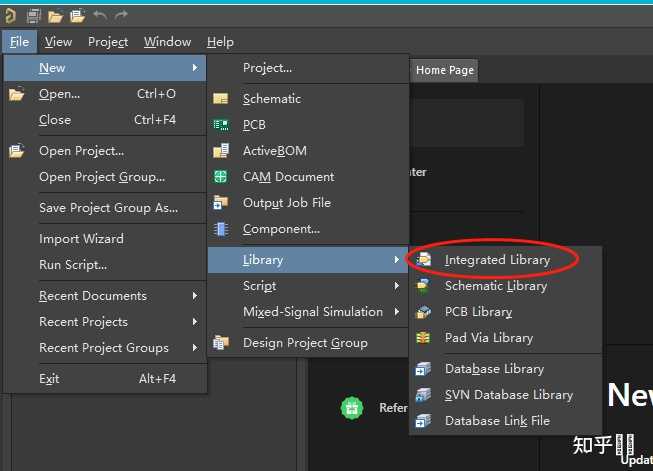Click the ActiveBOM icon
Screen dimensions: 653x471
click(221, 151)
